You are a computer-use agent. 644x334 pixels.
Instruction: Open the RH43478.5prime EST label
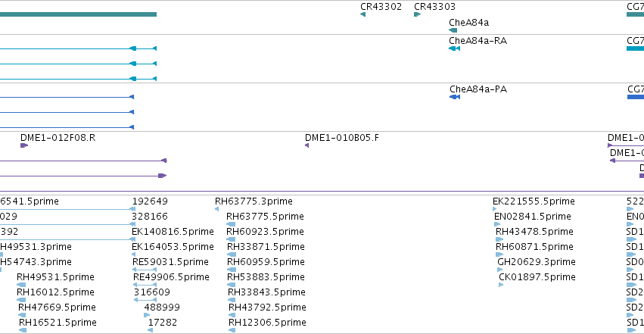tap(534, 232)
